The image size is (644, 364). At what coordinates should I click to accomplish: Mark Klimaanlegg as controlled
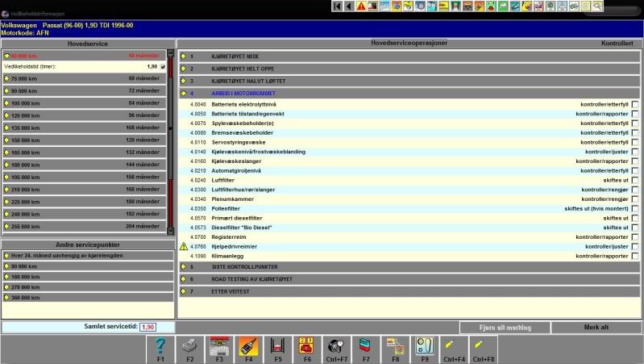point(635,256)
